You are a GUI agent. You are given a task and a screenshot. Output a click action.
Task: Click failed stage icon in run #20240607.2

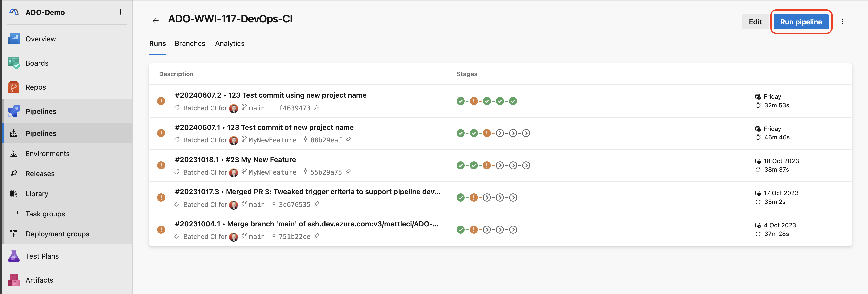tap(474, 101)
